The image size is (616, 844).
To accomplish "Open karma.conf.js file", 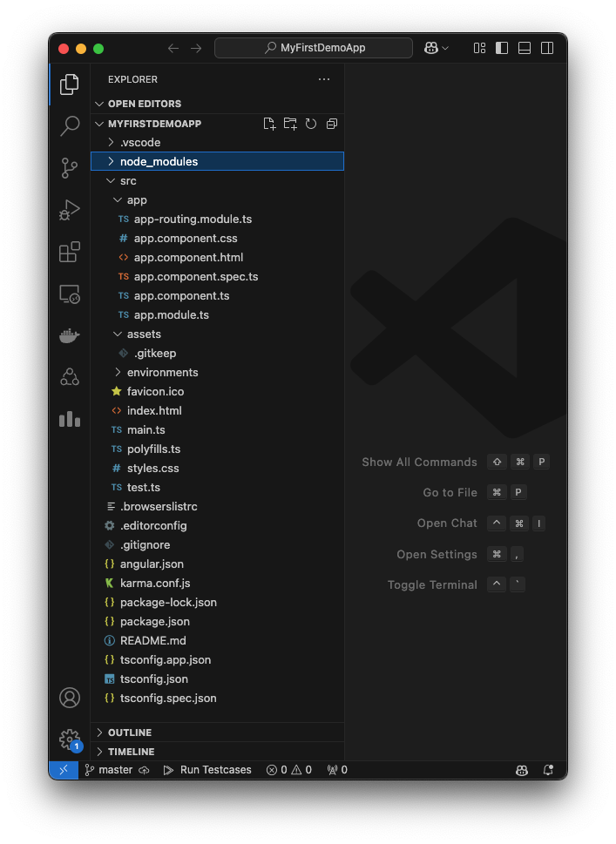I will point(218,583).
